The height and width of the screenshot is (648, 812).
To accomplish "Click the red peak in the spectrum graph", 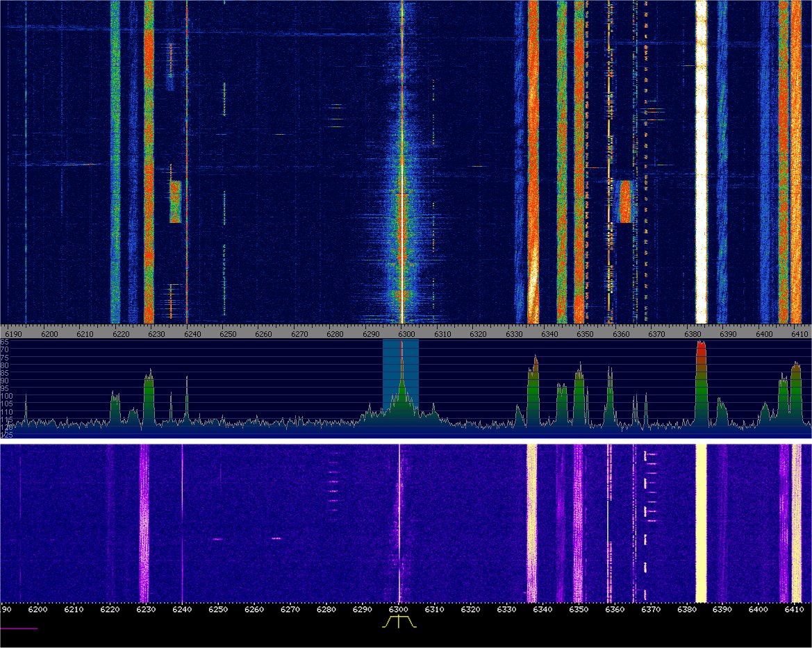I will (x=701, y=354).
